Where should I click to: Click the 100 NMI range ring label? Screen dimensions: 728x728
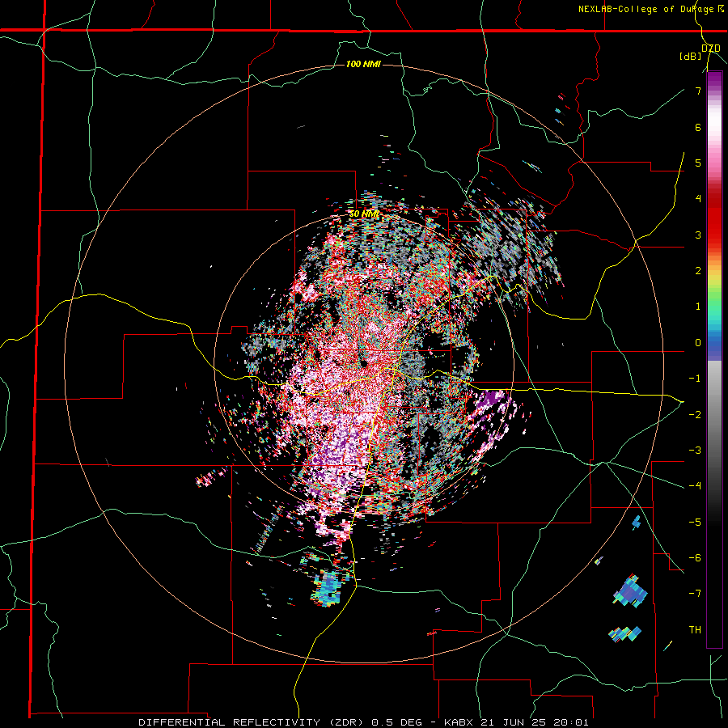pyautogui.click(x=363, y=64)
